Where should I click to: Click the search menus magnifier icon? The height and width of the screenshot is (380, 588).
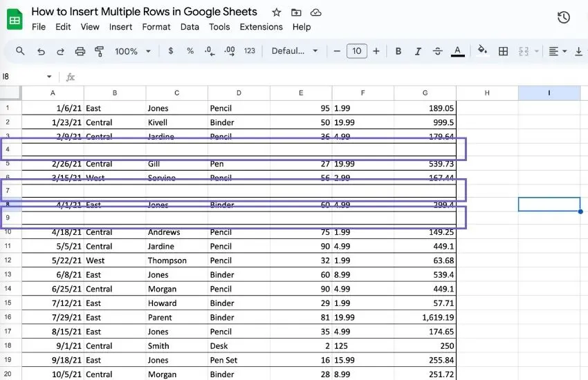[20, 51]
